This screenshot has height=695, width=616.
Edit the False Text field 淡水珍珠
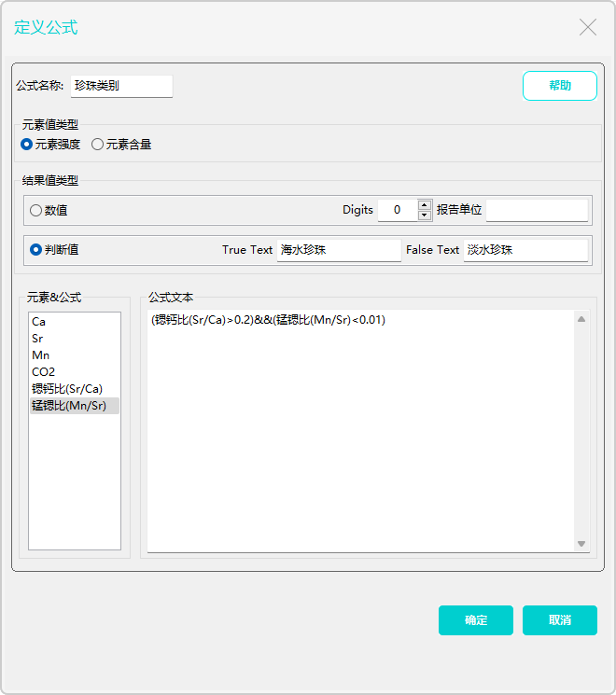click(x=525, y=250)
